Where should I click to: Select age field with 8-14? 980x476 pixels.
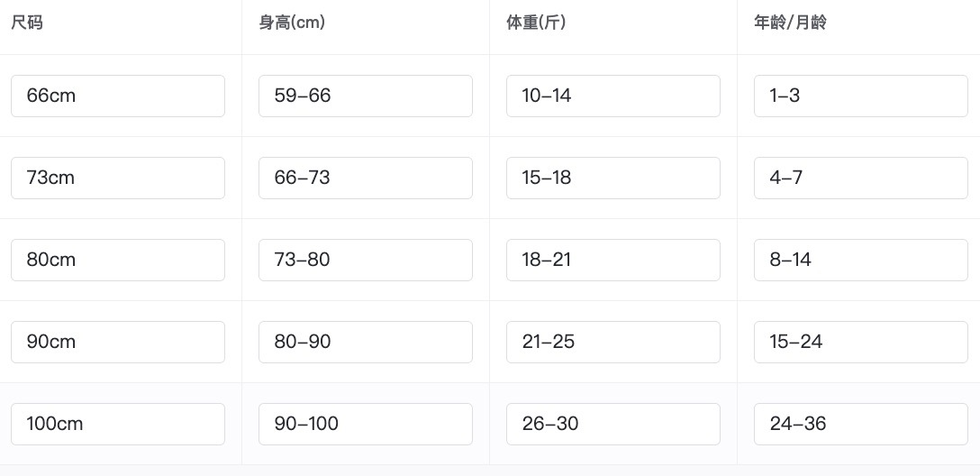[x=860, y=260]
